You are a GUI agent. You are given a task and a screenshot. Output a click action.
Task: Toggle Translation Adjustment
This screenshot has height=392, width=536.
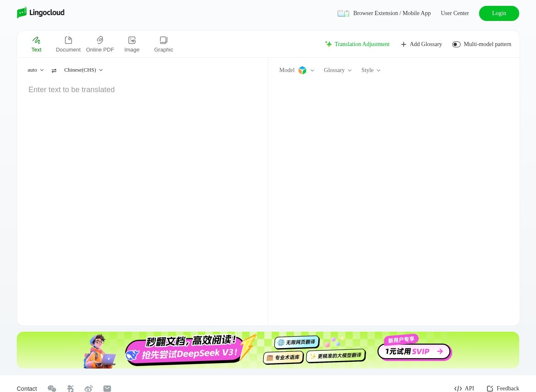[357, 44]
